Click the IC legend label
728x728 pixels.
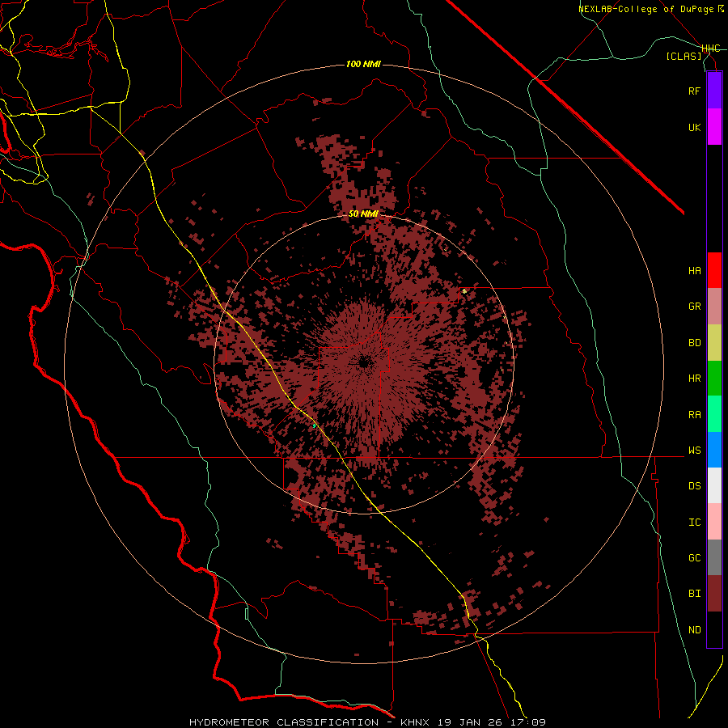coord(694,522)
